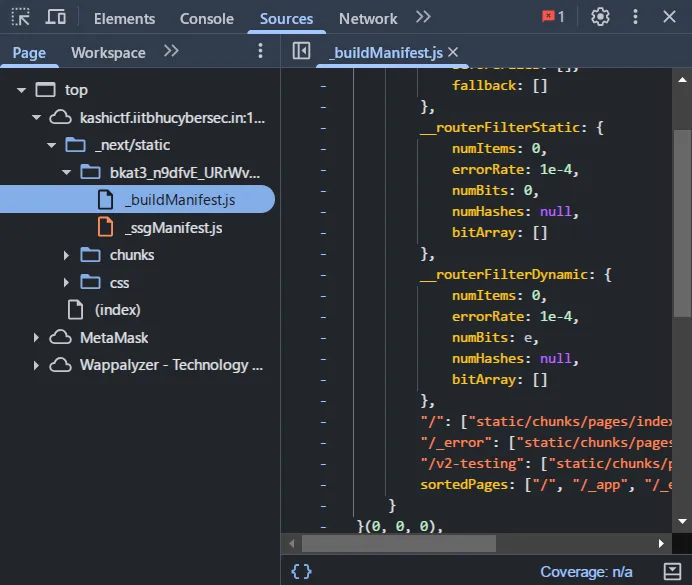This screenshot has width=692, height=585.
Task: Open the (index) file
Action: [x=117, y=310]
